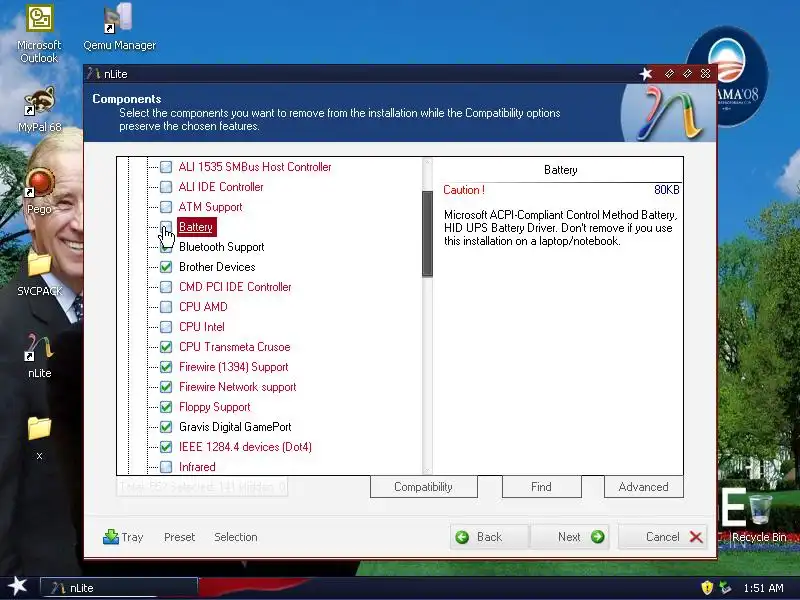Toggle the ALI 1535 SMBus Host Controller checkbox
Viewport: 800px width, 600px height.
click(166, 167)
